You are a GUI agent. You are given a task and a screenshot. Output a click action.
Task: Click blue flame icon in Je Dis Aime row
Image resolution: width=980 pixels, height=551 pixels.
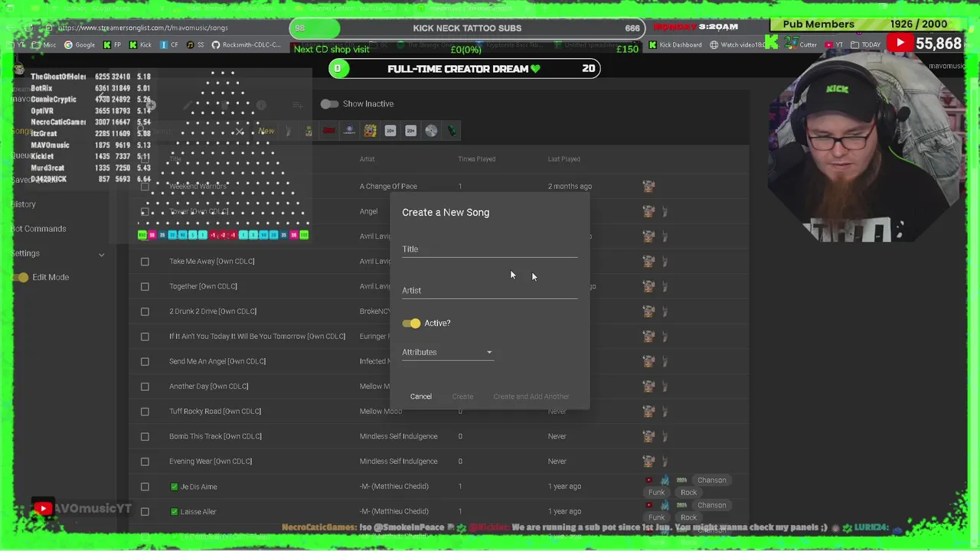pos(665,480)
